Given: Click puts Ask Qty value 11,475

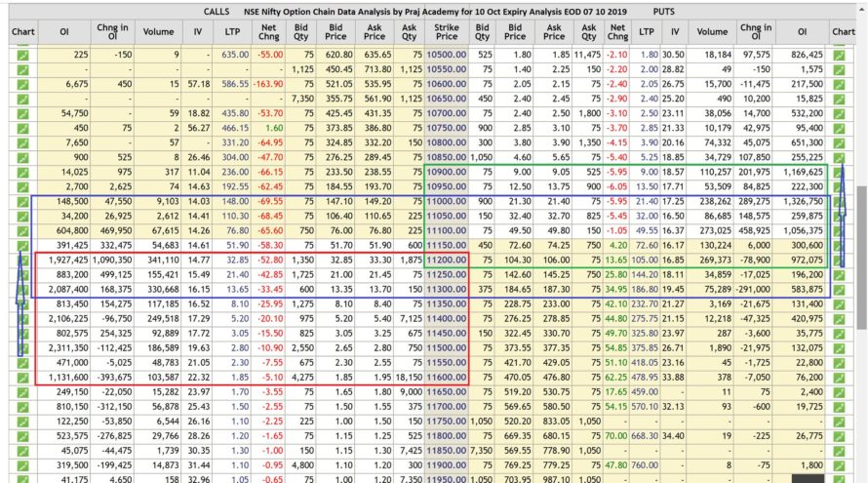Looking at the screenshot, I should [x=587, y=55].
